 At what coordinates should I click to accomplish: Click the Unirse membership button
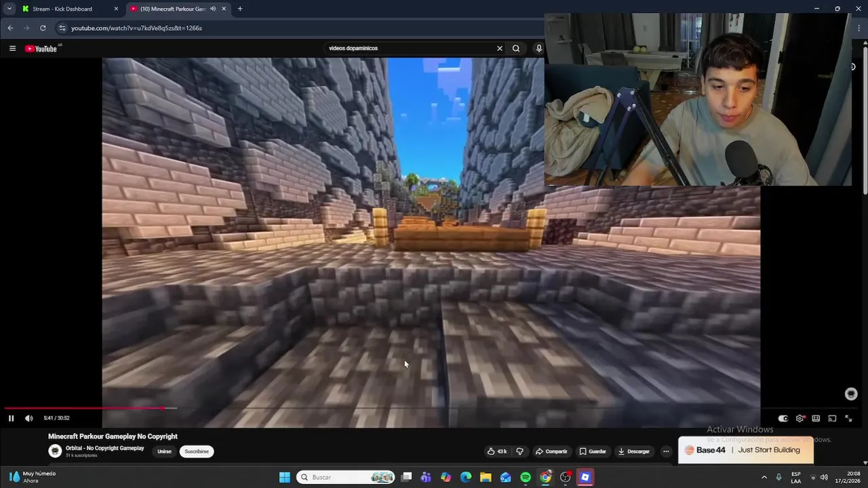point(164,451)
